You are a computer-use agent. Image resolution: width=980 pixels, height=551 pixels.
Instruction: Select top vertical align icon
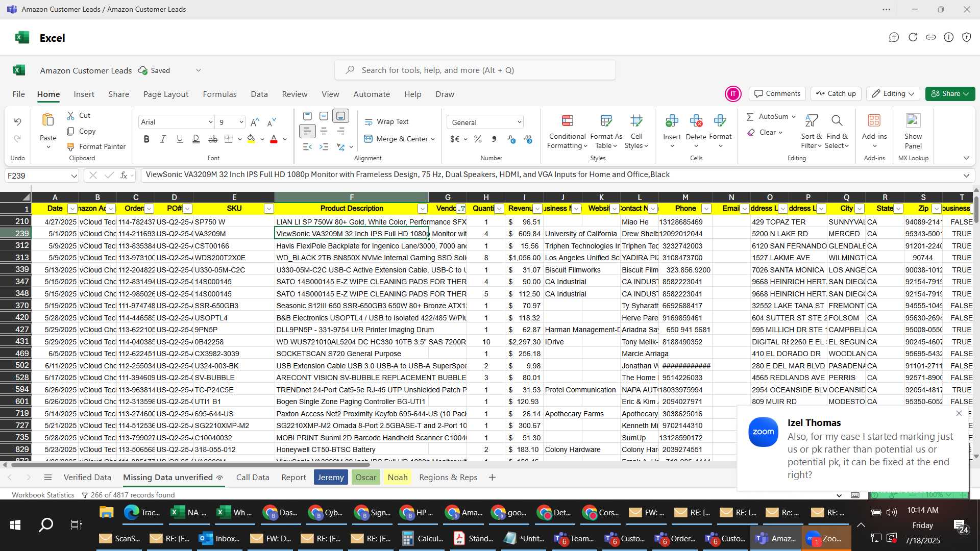pyautogui.click(x=307, y=116)
